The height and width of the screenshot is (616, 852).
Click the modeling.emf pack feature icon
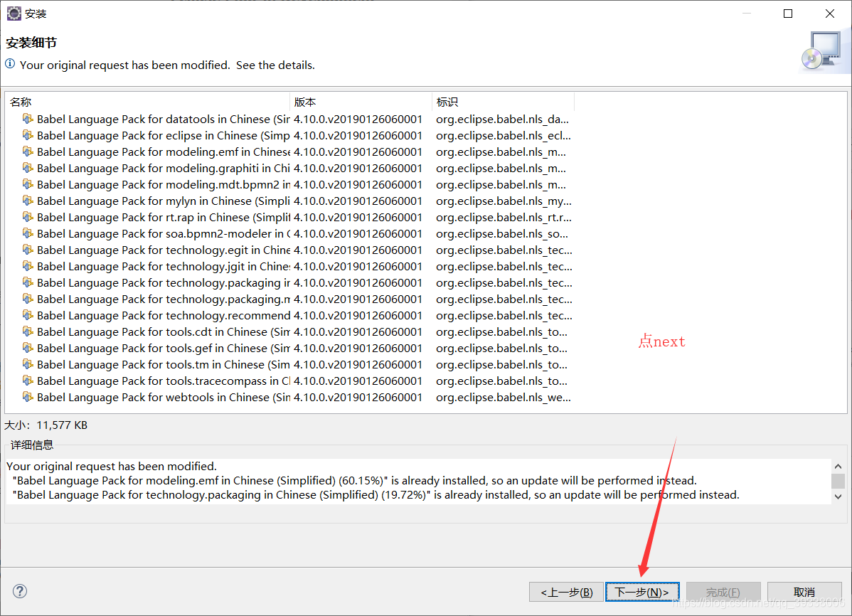coord(28,151)
